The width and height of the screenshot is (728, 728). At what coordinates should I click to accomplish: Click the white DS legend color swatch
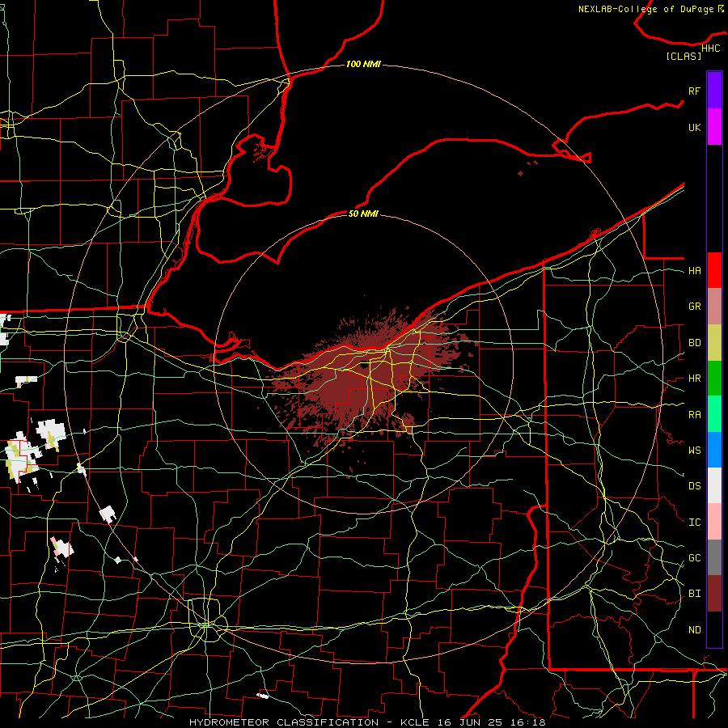pyautogui.click(x=714, y=485)
